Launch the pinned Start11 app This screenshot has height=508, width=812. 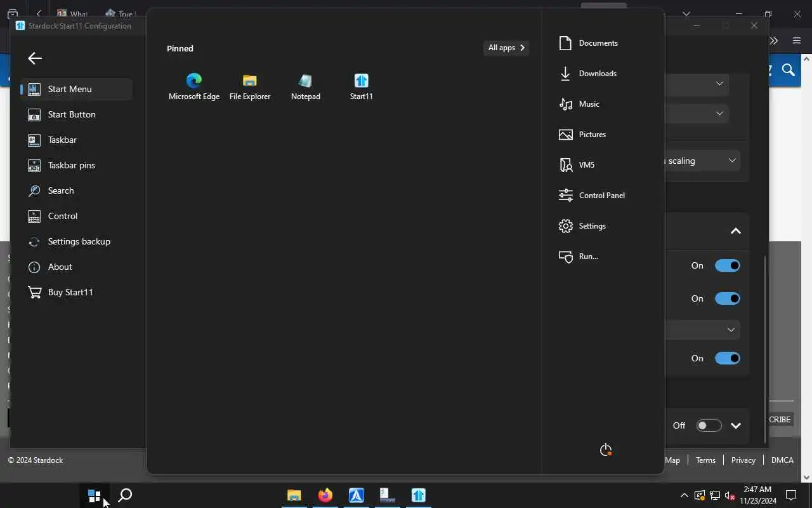[361, 87]
